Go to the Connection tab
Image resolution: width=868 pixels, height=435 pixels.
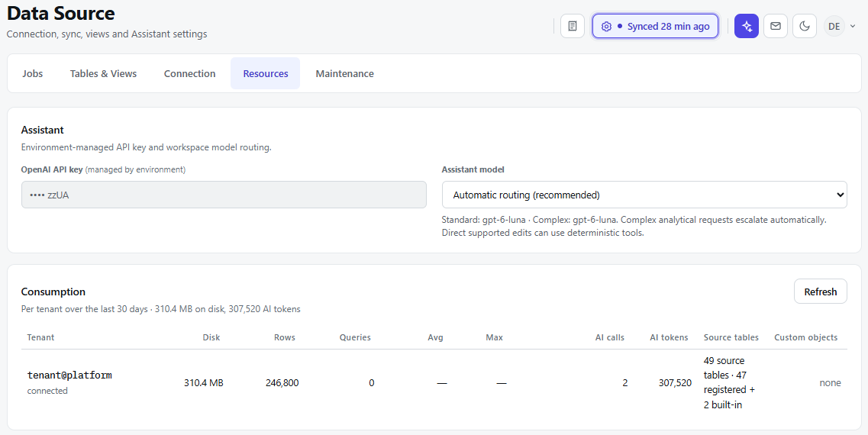pos(190,73)
